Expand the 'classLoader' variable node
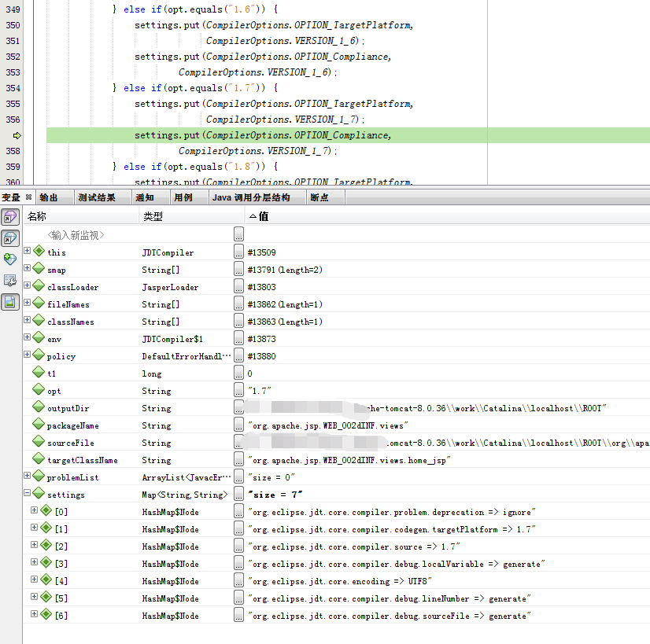Screen dimensions: 650x644 pos(27,285)
